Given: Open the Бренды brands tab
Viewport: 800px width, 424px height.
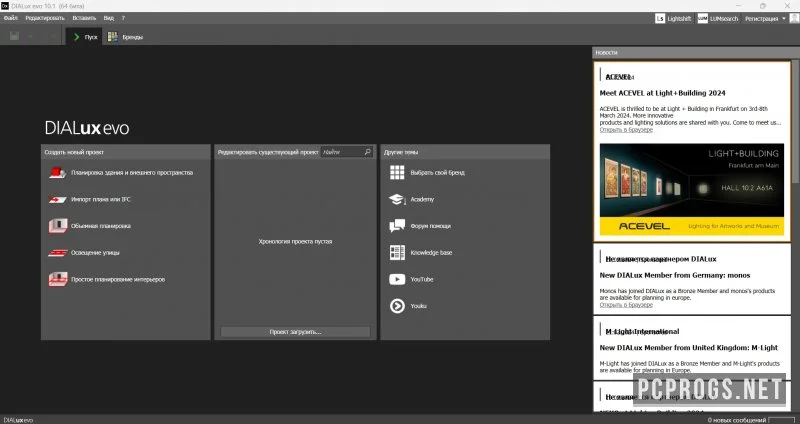Looking at the screenshot, I should coord(126,37).
